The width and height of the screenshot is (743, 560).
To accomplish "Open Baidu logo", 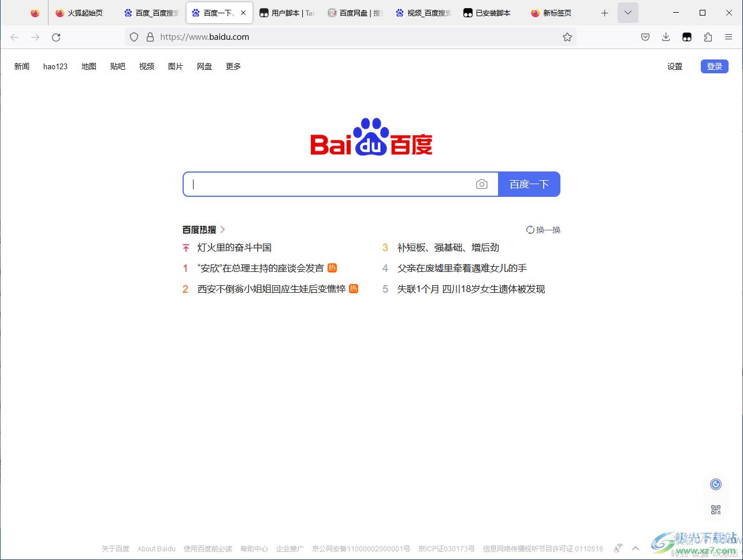I will point(371,137).
